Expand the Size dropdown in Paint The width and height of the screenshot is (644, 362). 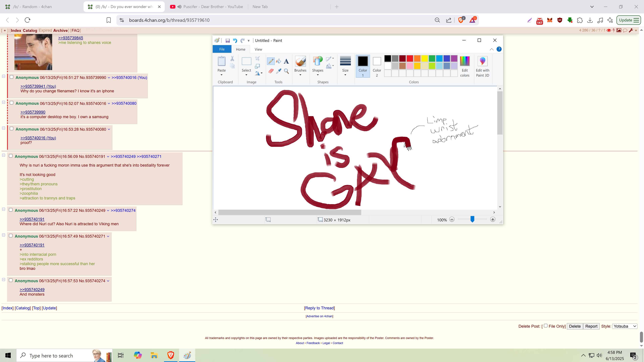(x=345, y=75)
